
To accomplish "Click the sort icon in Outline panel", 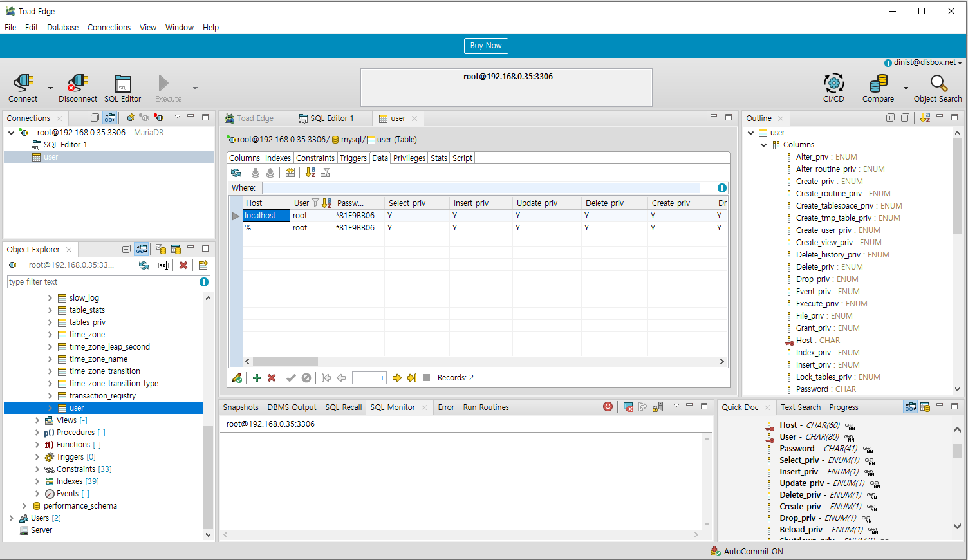I will 925,118.
